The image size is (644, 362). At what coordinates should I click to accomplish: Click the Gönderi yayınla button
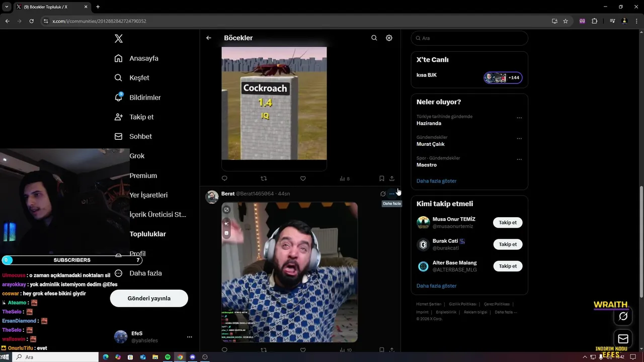click(149, 298)
